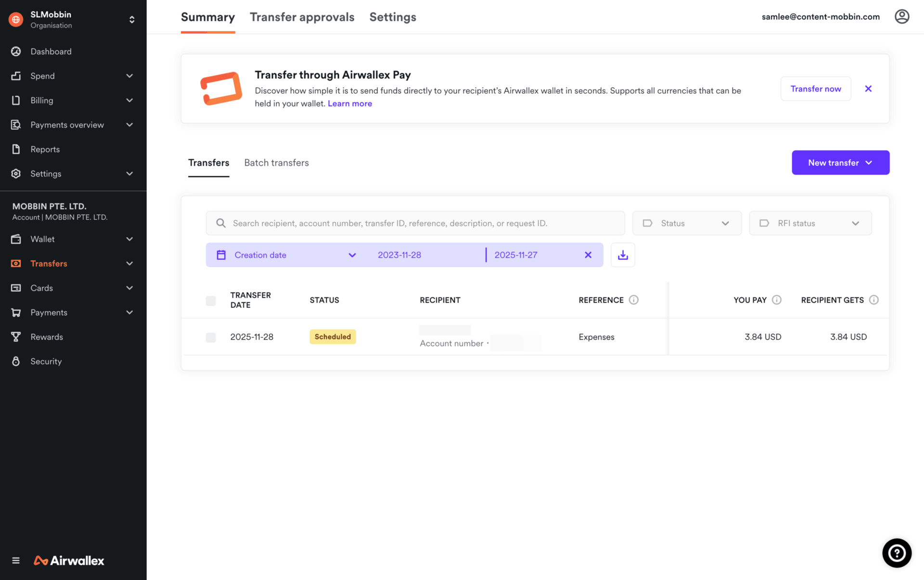Switch to the Summary tab
Screen dimensions: 924x580
coord(208,17)
